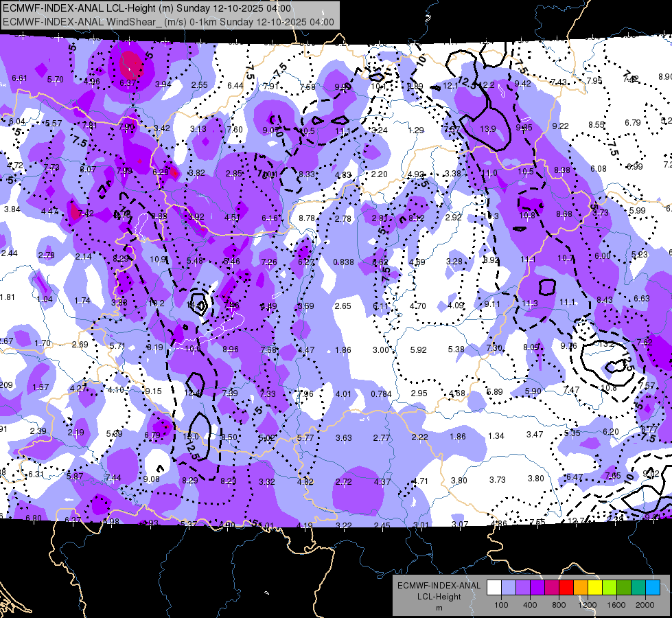Click the 2000 legend tick label
Image resolution: width=672 pixels, height=618 pixels.
click(645, 605)
